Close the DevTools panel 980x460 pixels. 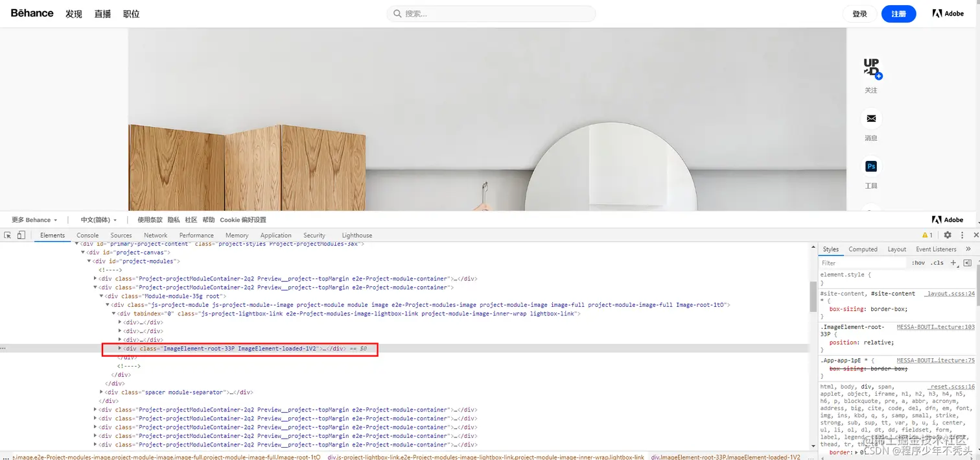[975, 235]
